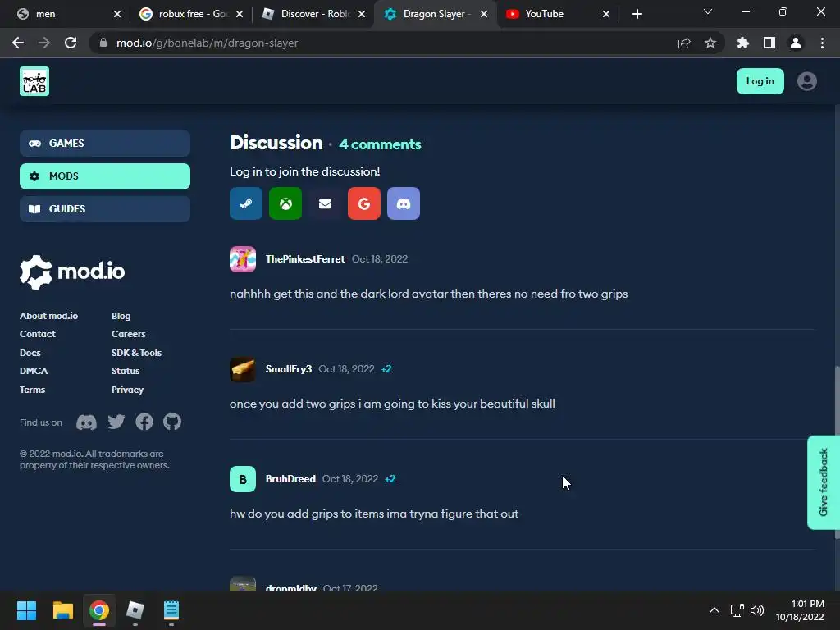Open the Give feedback side tab
Image resolution: width=840 pixels, height=630 pixels.
tap(824, 482)
